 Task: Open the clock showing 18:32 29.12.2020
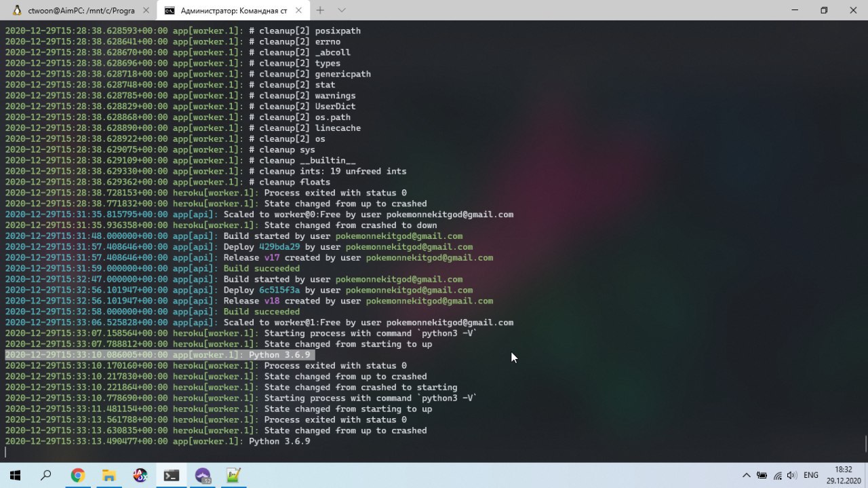coord(844,475)
